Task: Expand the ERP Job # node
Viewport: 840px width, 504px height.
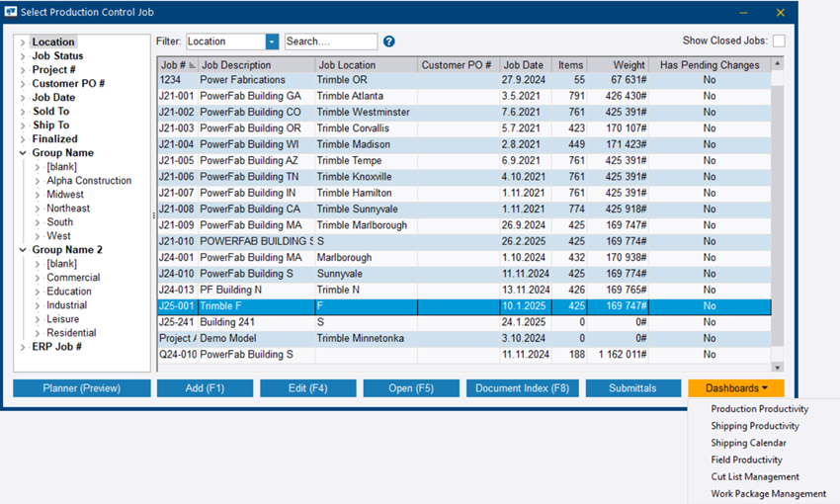Action: click(x=23, y=347)
